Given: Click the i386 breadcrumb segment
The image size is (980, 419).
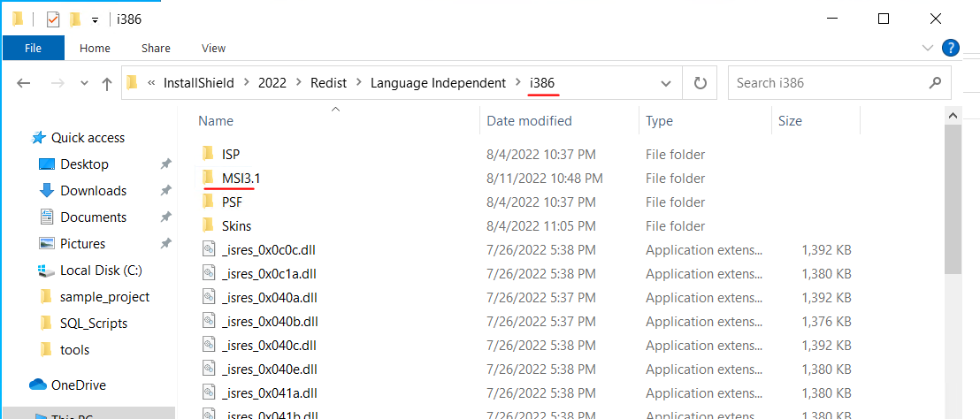Looking at the screenshot, I should pyautogui.click(x=542, y=83).
